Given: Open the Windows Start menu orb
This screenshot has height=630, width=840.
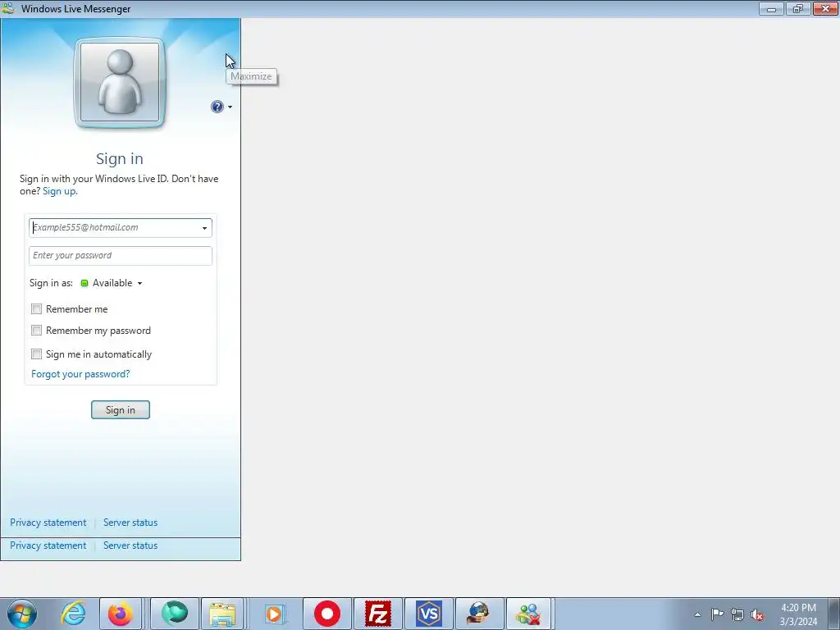Looking at the screenshot, I should tap(22, 614).
